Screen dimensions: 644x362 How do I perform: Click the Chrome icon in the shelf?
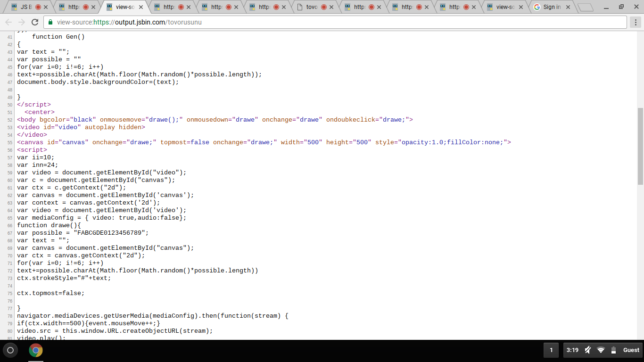tap(36, 350)
